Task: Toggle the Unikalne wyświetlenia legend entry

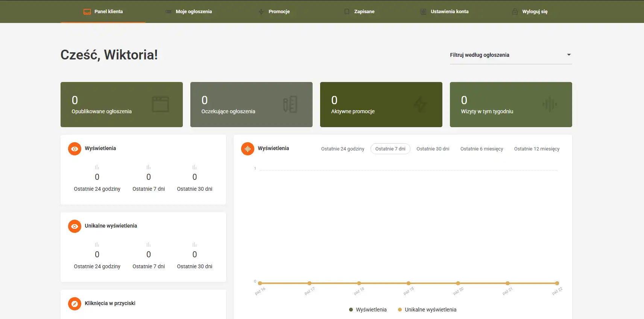Action: pyautogui.click(x=427, y=310)
